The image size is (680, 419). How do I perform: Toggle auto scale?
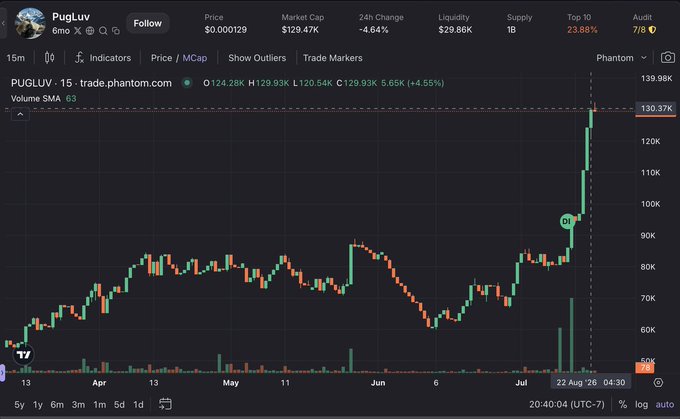[x=665, y=404]
